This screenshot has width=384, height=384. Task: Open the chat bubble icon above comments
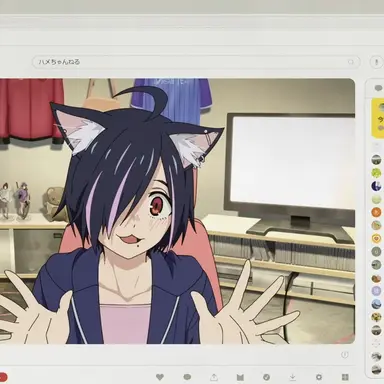(378, 88)
